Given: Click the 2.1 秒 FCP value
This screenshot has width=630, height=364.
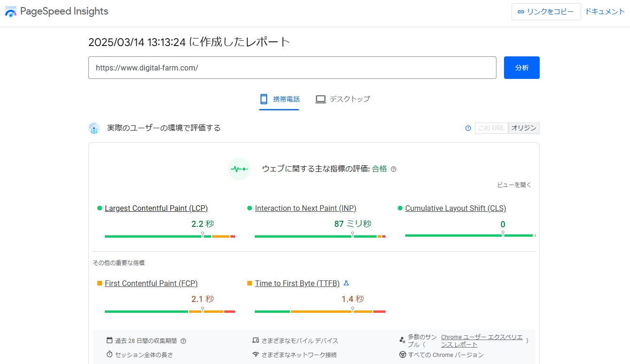Looking at the screenshot, I should pyautogui.click(x=203, y=299).
